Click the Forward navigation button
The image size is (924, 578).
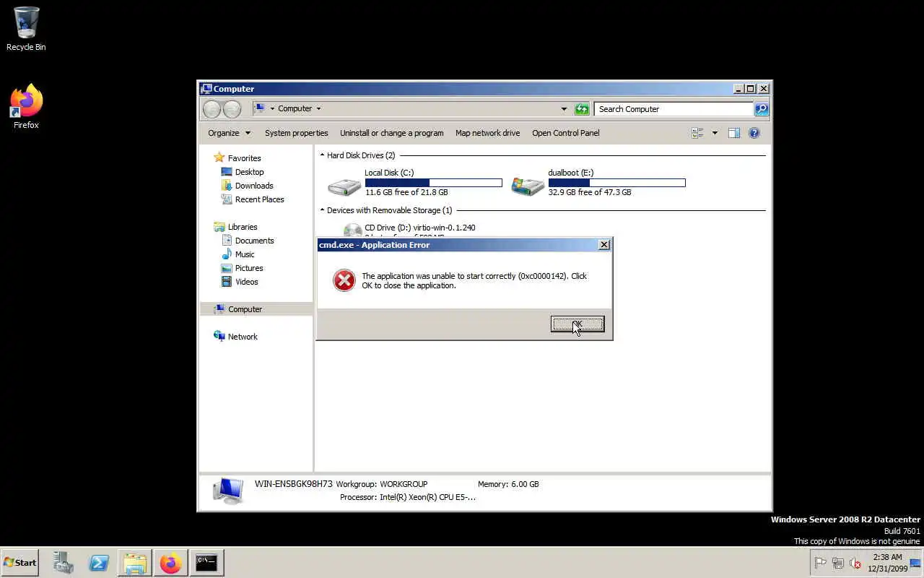coord(232,109)
